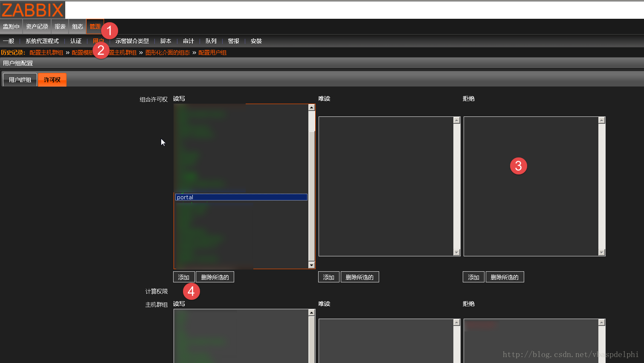Open first 配置主机群组 history link
The height and width of the screenshot is (363, 644).
pyautogui.click(x=46, y=52)
